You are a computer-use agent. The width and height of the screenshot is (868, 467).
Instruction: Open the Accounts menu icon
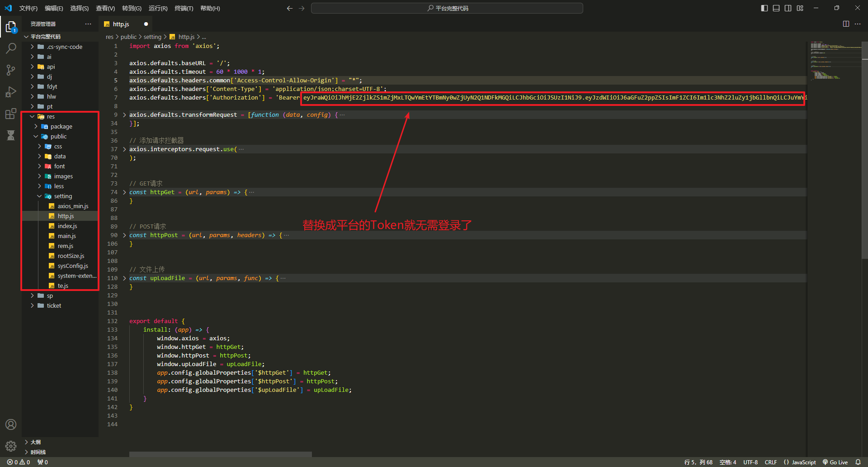11,424
